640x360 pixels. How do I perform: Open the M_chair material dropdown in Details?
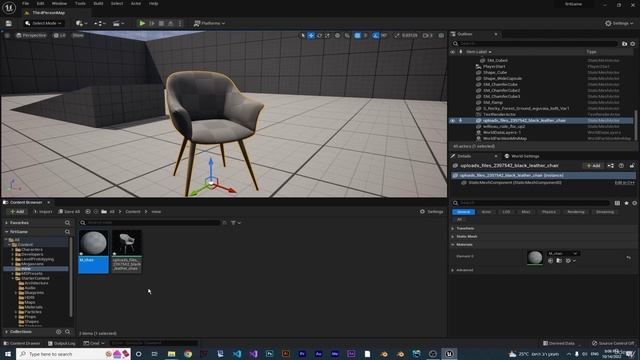[x=563, y=253]
